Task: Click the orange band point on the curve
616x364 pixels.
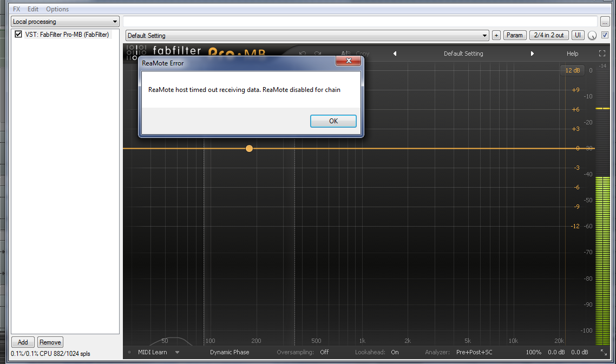Action: [249, 148]
